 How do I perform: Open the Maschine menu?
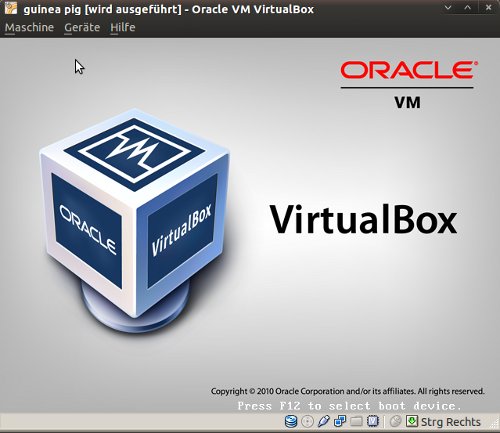point(29,27)
